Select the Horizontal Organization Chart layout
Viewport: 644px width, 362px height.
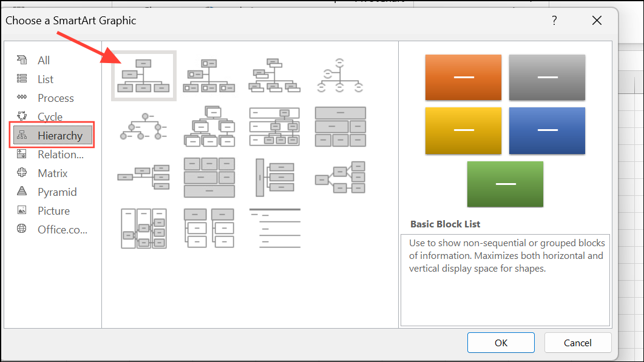tap(144, 176)
